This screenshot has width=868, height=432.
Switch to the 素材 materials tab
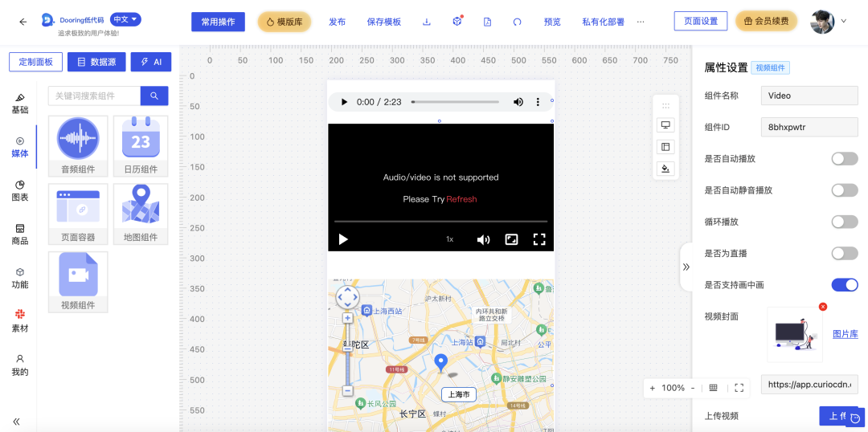coord(20,322)
